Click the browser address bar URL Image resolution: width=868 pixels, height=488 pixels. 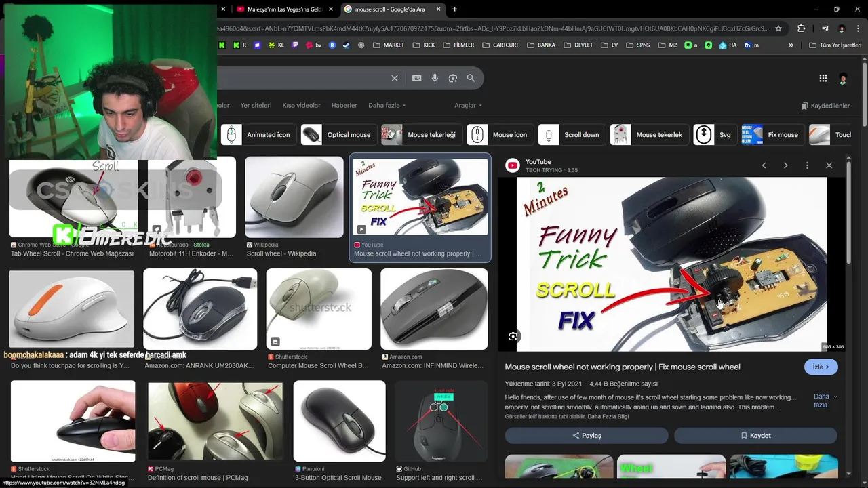pyautogui.click(x=494, y=28)
